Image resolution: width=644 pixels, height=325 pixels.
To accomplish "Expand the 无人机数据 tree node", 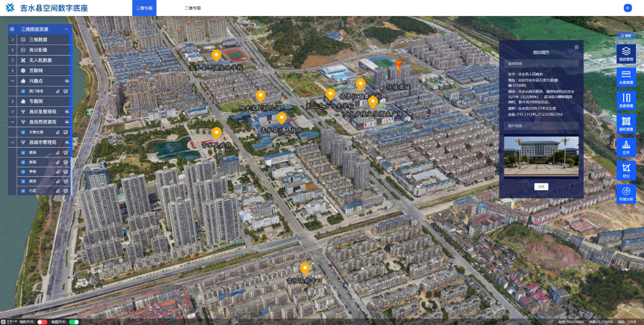I will 13,60.
